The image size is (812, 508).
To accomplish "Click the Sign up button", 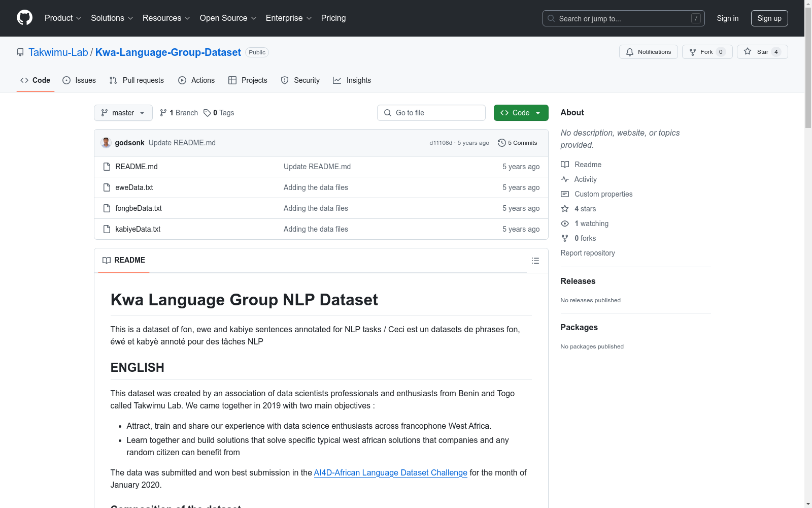I will (769, 18).
